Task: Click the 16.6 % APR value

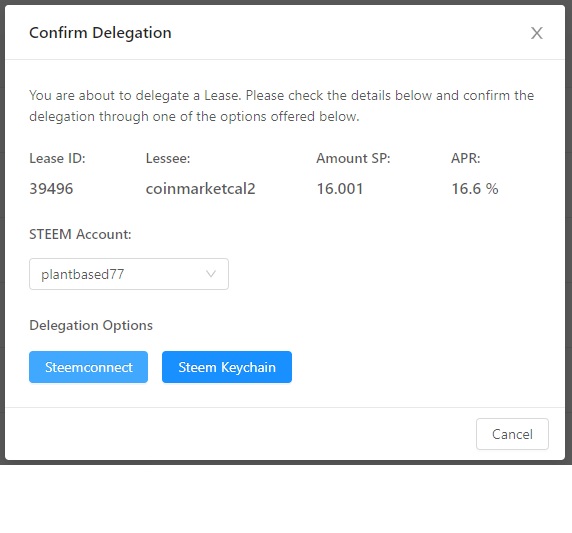Action: (475, 189)
